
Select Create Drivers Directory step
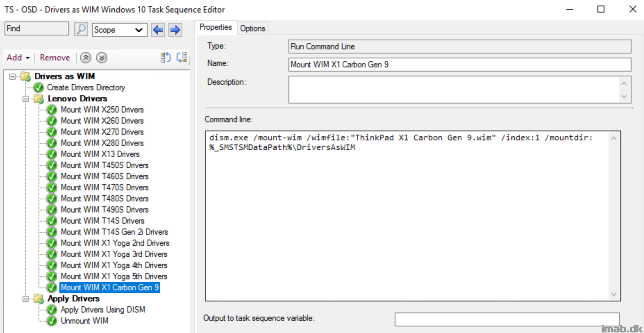pyautogui.click(x=86, y=88)
